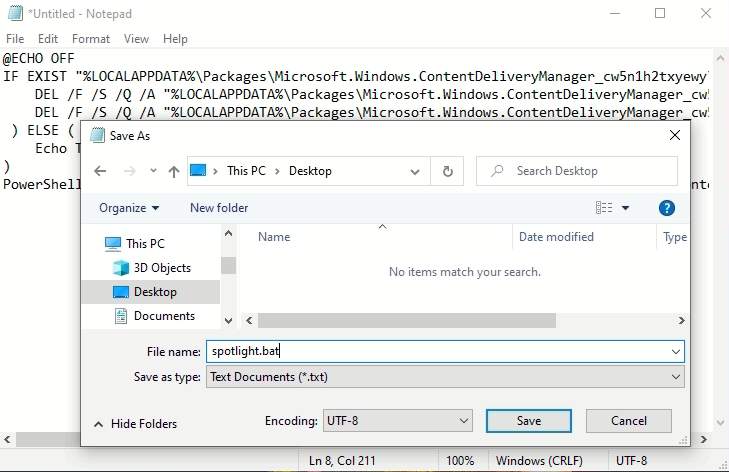Open the More view options arrow
The height and width of the screenshot is (472, 729).
point(625,208)
